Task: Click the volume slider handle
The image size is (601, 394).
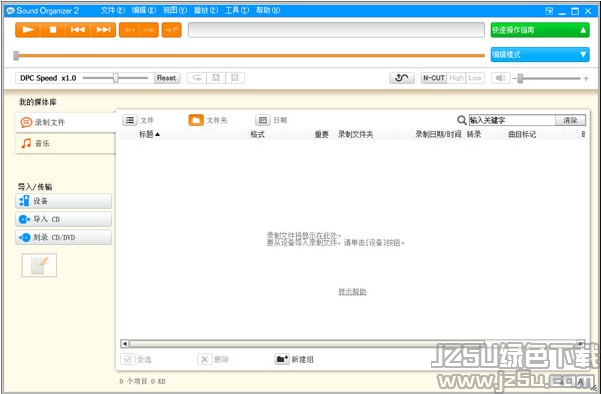Action: pyautogui.click(x=520, y=78)
